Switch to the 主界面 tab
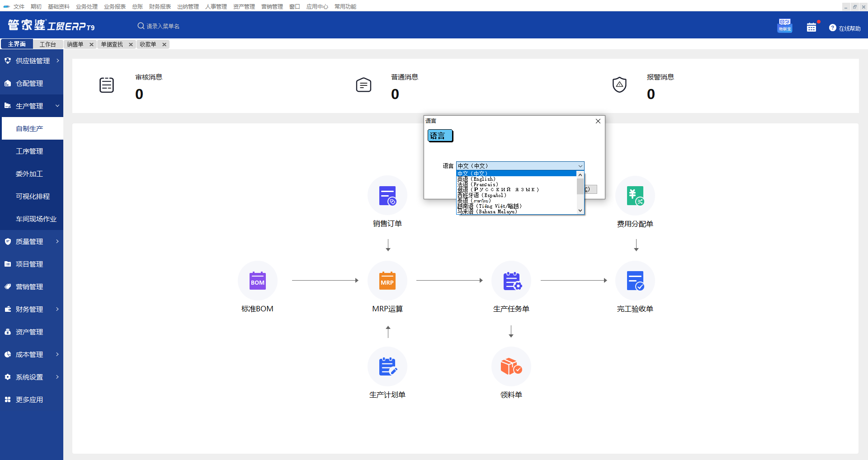 pos(17,44)
